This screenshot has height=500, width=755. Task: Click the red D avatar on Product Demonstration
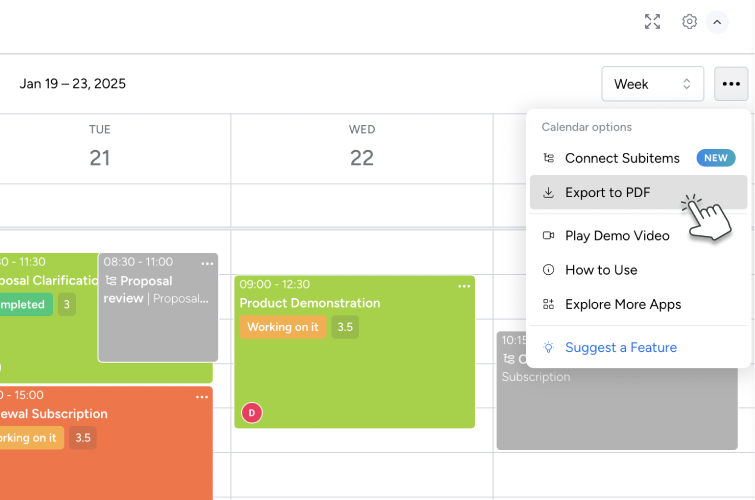pyautogui.click(x=252, y=412)
